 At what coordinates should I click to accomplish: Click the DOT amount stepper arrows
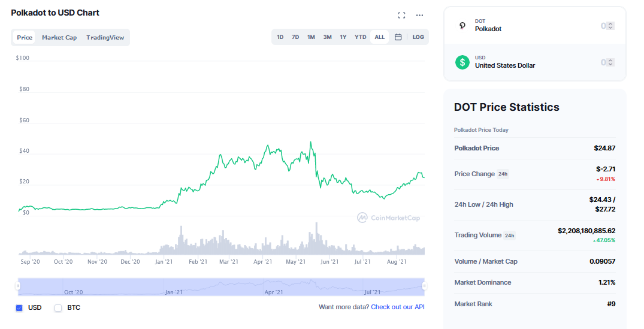(x=610, y=26)
